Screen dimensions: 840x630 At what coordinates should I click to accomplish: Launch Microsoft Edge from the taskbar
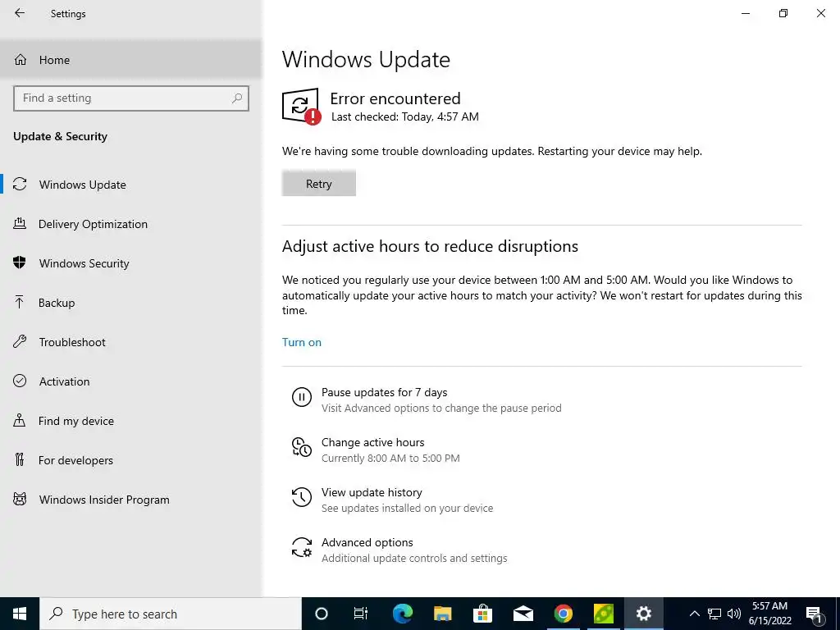coord(402,614)
